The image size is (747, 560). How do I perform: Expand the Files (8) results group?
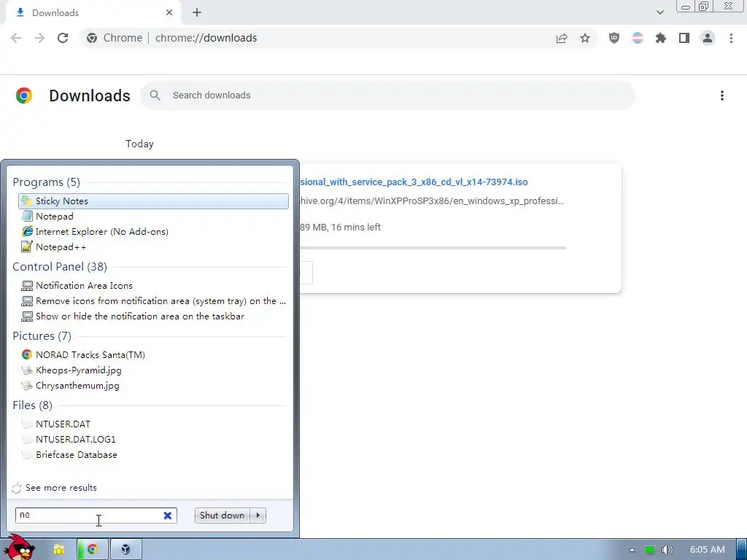[x=32, y=405]
